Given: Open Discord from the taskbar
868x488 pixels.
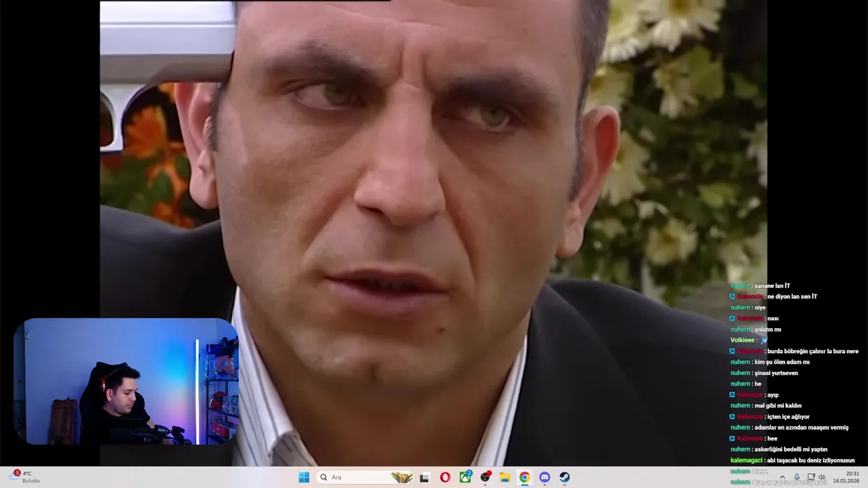Looking at the screenshot, I should point(545,477).
